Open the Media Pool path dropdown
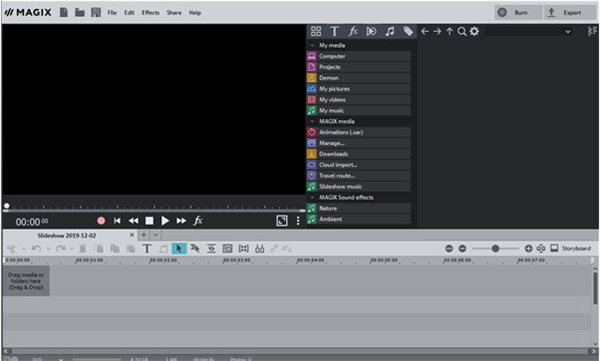 pos(568,31)
